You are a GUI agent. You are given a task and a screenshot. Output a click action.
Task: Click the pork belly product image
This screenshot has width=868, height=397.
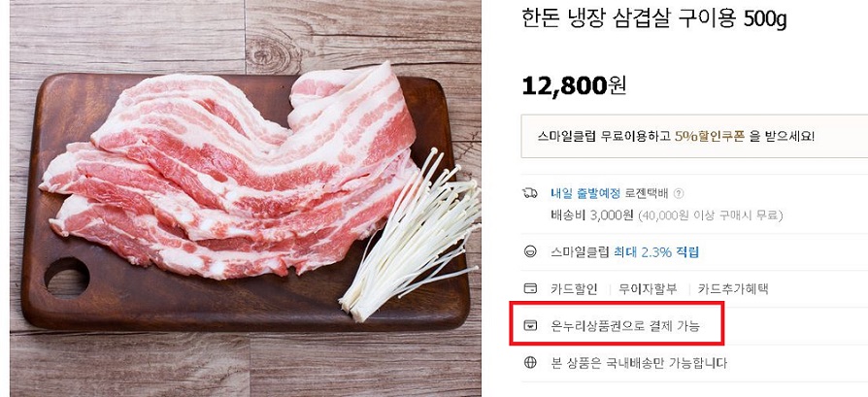click(x=246, y=198)
